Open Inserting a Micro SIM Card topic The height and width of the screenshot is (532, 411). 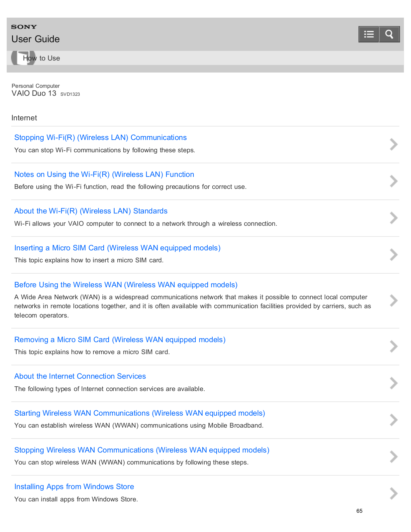point(117,248)
